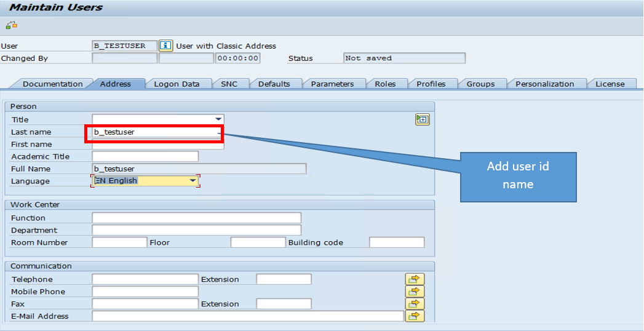The image size is (644, 331).
Task: Focus the Room Number field
Action: tap(119, 242)
